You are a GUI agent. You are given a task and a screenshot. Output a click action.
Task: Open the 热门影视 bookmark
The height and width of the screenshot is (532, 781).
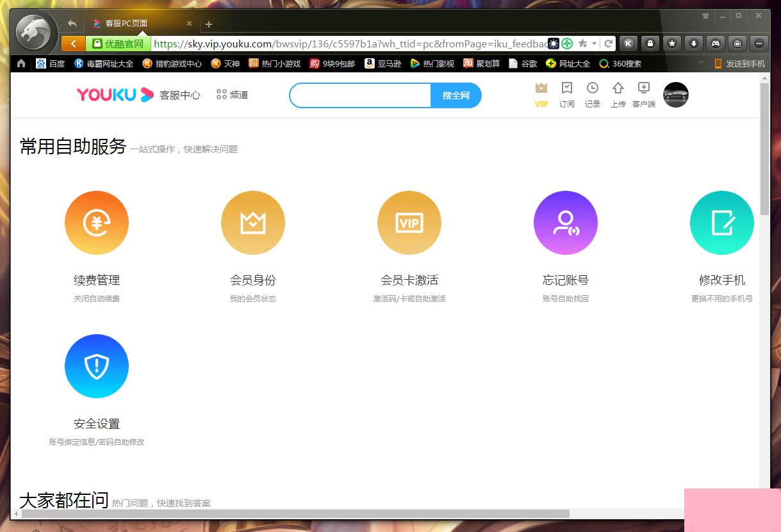(x=432, y=63)
